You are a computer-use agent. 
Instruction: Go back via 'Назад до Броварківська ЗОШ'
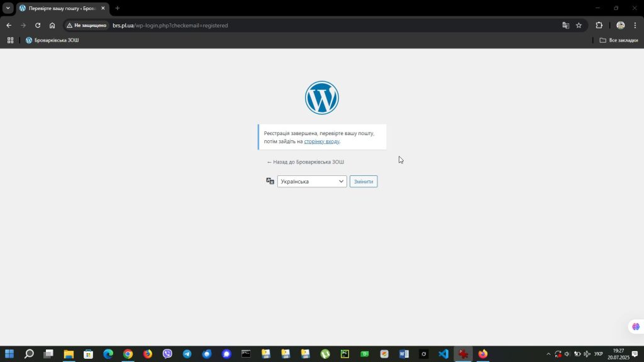(305, 162)
